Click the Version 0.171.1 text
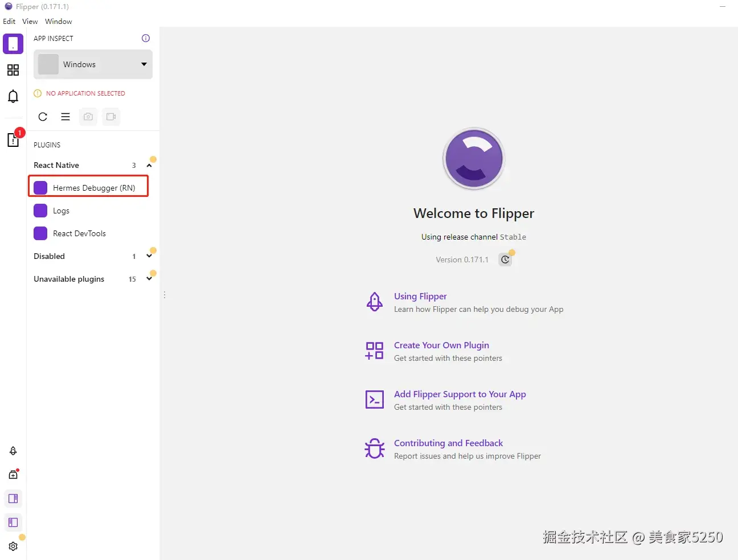The width and height of the screenshot is (738, 560). pyautogui.click(x=462, y=260)
